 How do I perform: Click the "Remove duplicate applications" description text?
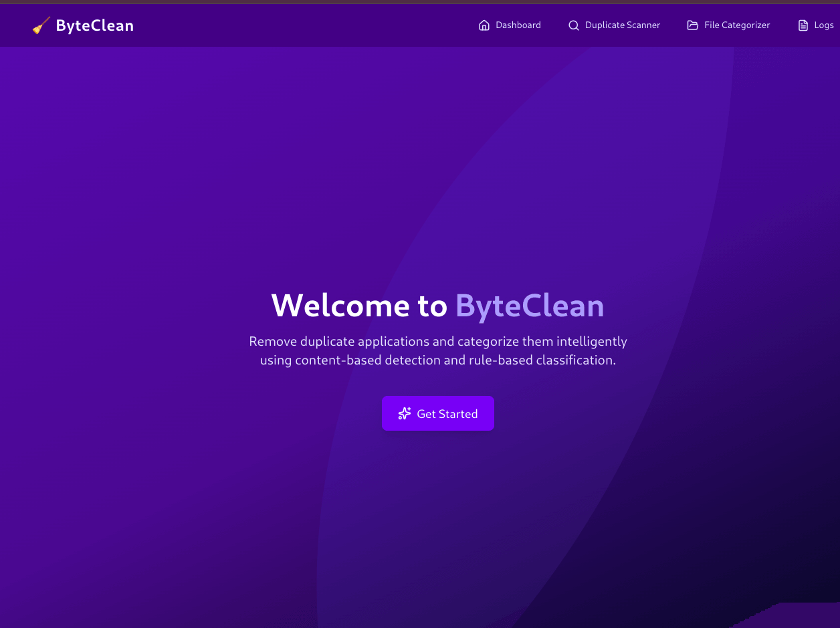coord(438,350)
